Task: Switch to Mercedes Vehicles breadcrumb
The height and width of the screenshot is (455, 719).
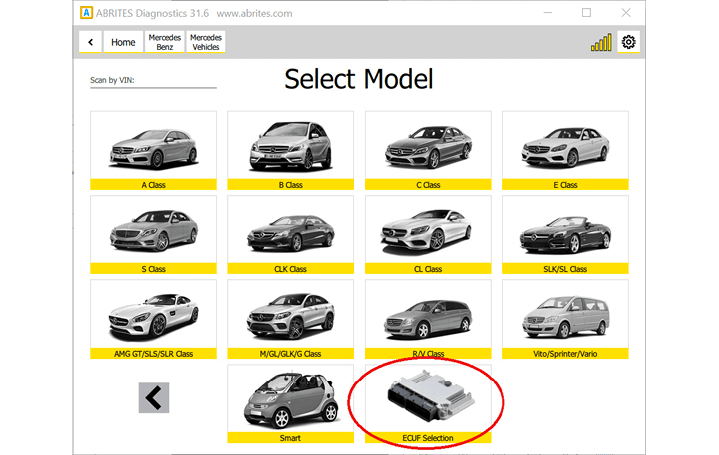Action: coord(206,42)
